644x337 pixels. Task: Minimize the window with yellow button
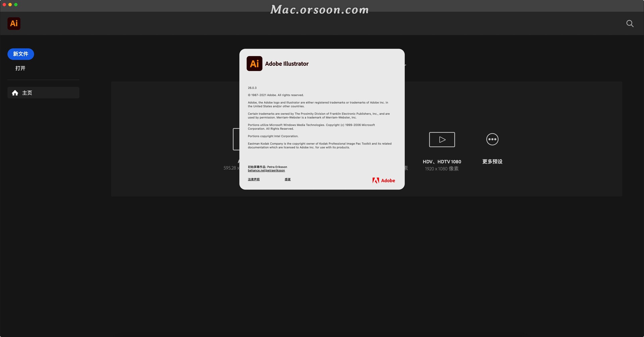10,5
